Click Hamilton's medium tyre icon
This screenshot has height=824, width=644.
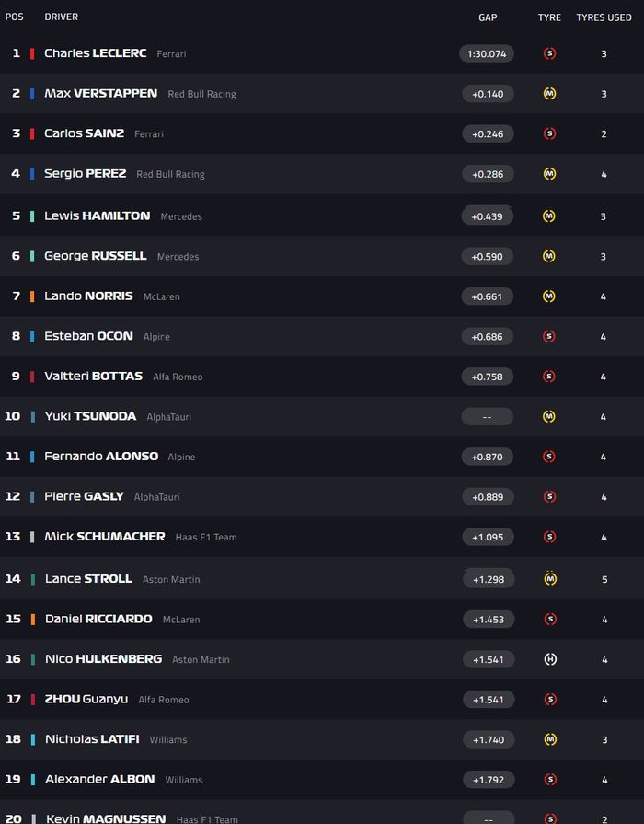pyautogui.click(x=550, y=215)
